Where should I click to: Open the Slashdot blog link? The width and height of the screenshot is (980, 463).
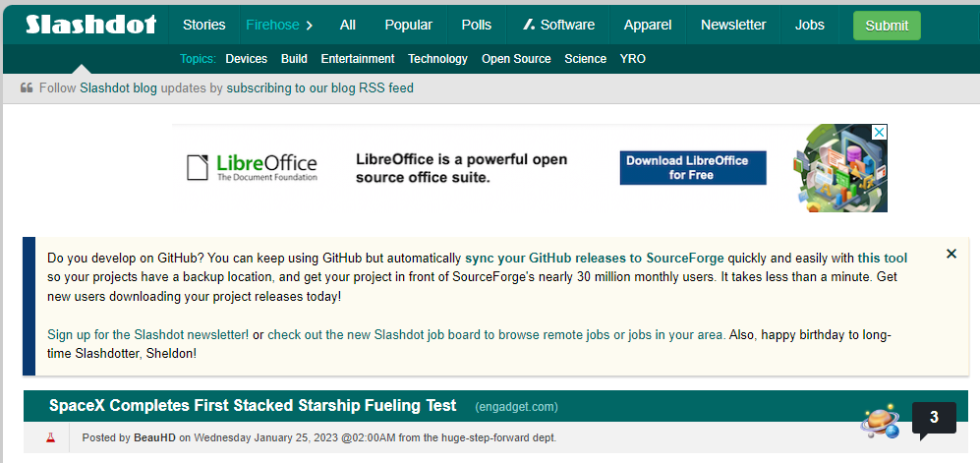point(118,88)
